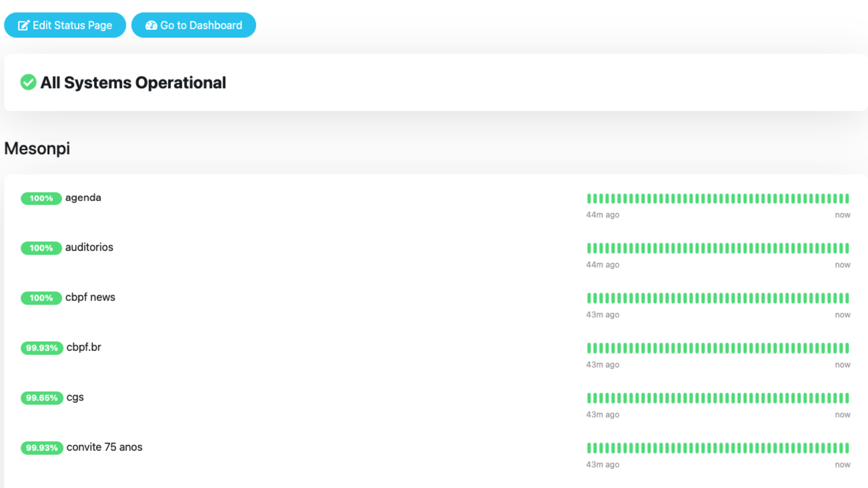Click the green operational checkmark icon

coord(28,82)
